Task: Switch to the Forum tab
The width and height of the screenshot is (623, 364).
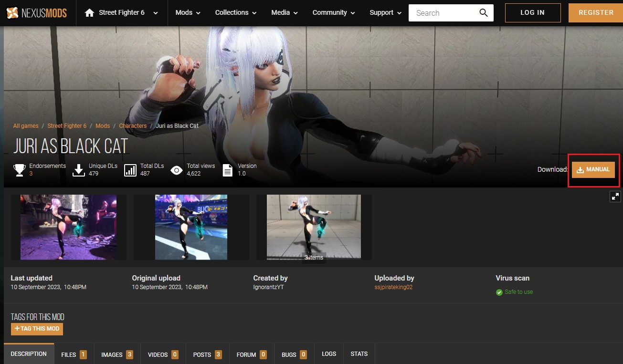Action: point(252,354)
